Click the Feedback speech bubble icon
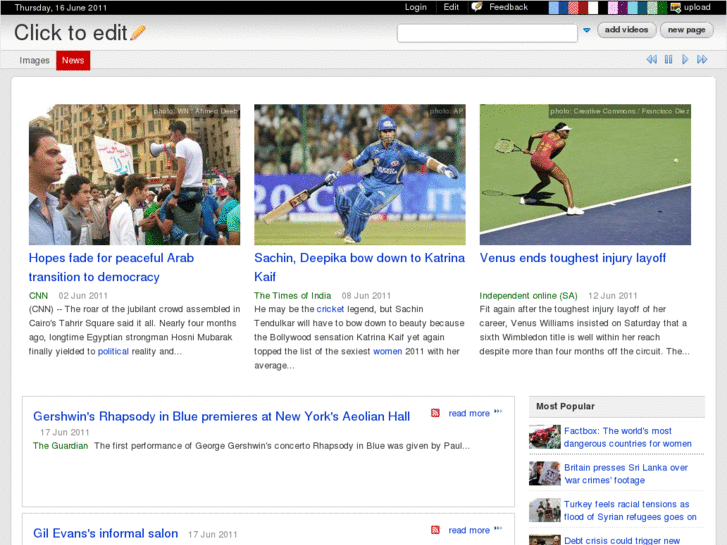727x545 pixels. (x=477, y=7)
